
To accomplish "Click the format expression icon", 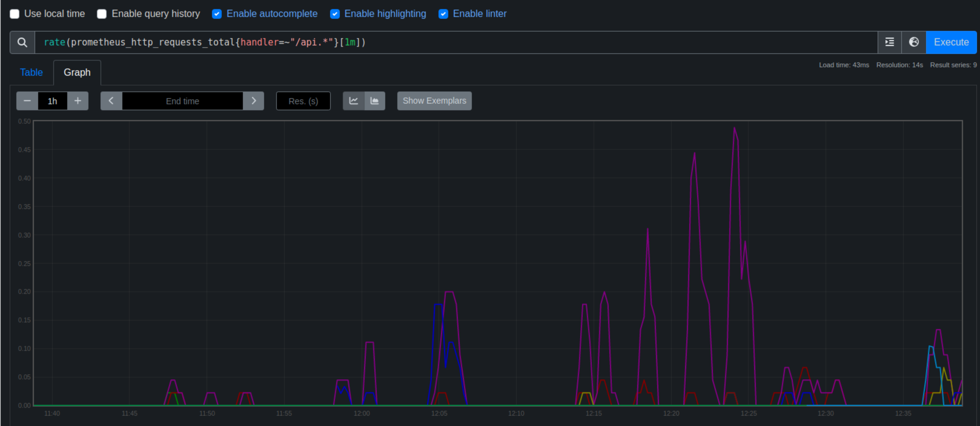I will point(889,42).
